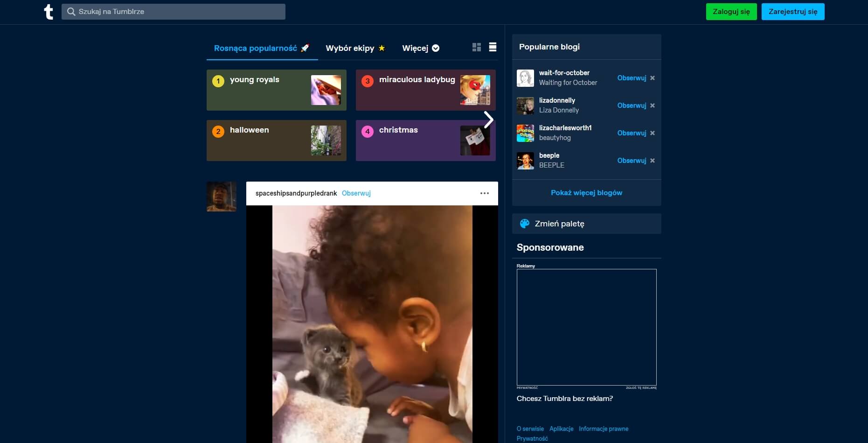Follow the lizadonnelly blog
Image resolution: width=868 pixels, height=443 pixels.
(632, 105)
